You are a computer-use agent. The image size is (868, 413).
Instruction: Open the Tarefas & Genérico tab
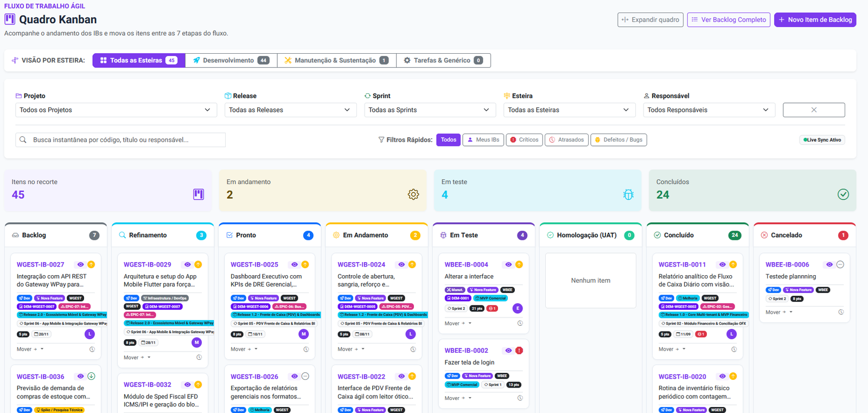[x=443, y=60]
